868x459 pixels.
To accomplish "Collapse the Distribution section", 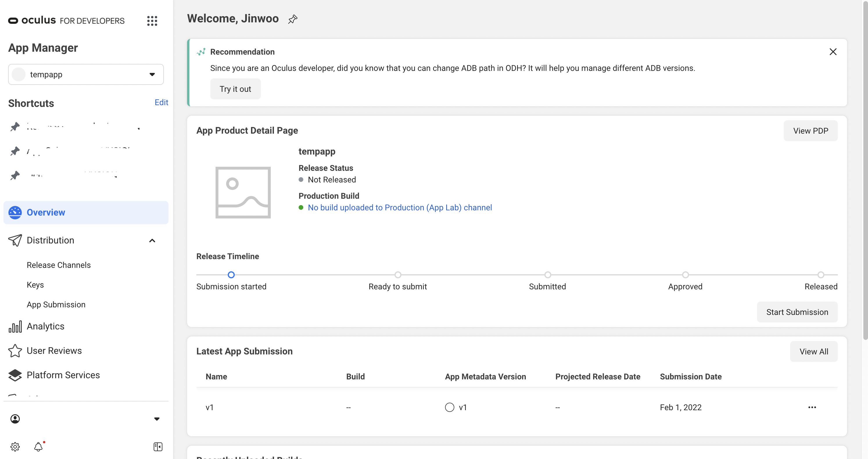I will pyautogui.click(x=152, y=241).
